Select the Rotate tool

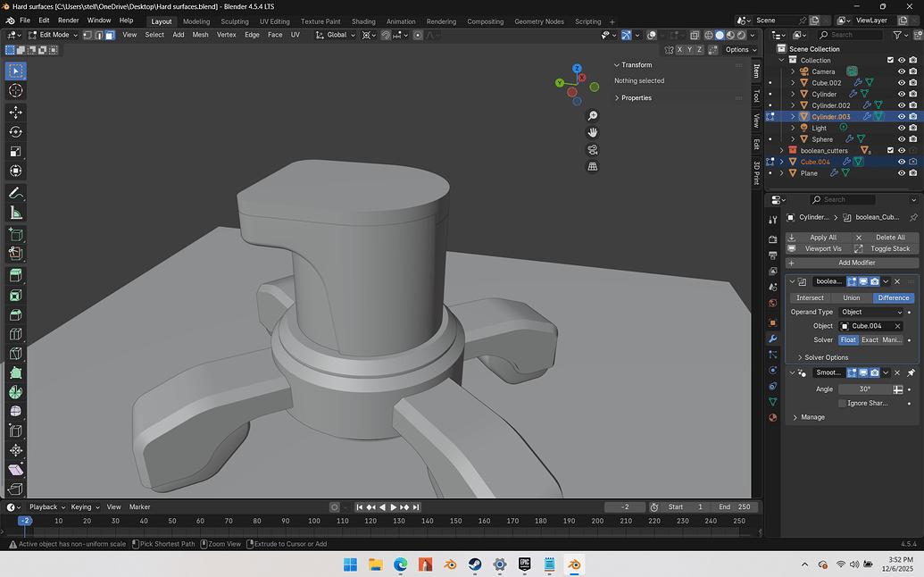16,132
